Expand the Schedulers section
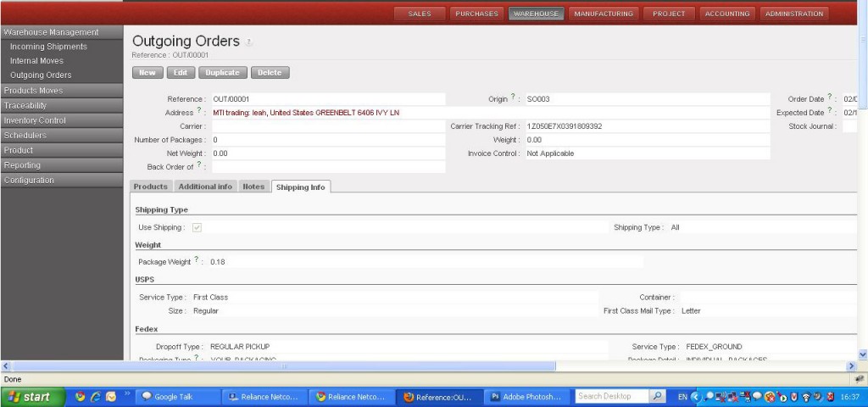Image resolution: width=868 pixels, height=407 pixels. coord(61,135)
